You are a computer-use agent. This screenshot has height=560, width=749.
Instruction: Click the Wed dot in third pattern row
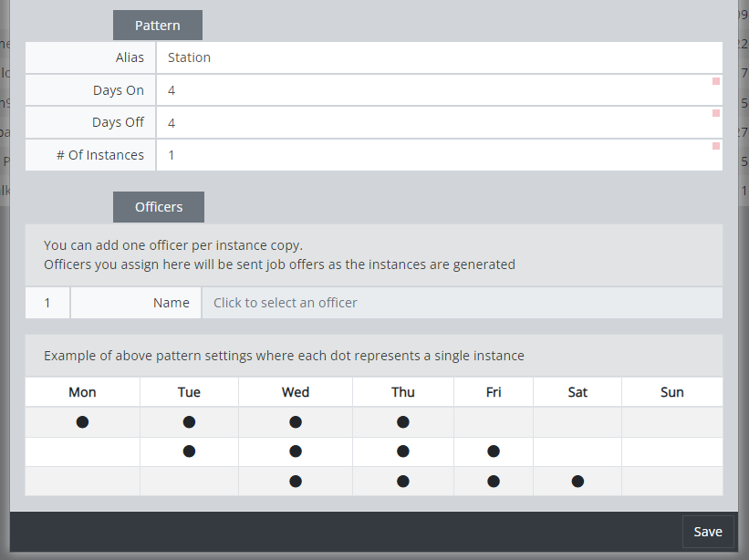coord(296,482)
